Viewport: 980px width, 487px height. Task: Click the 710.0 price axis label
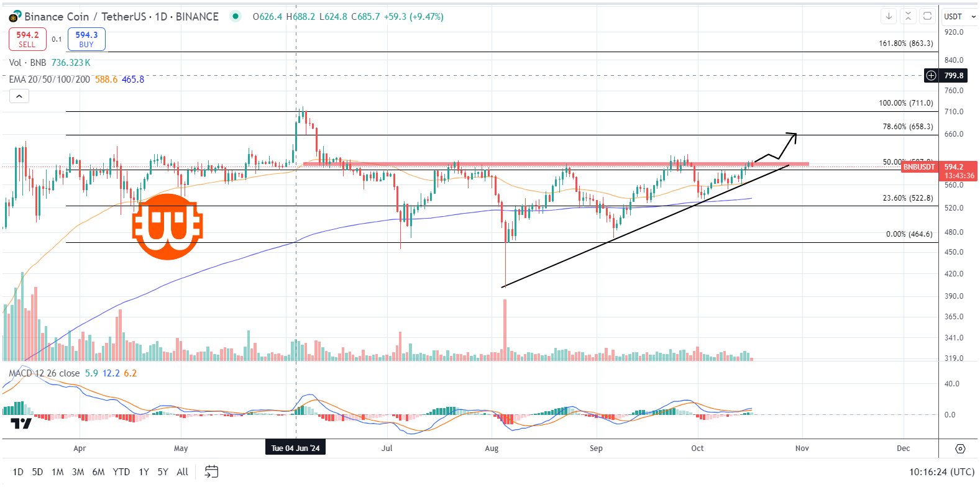tap(954, 112)
